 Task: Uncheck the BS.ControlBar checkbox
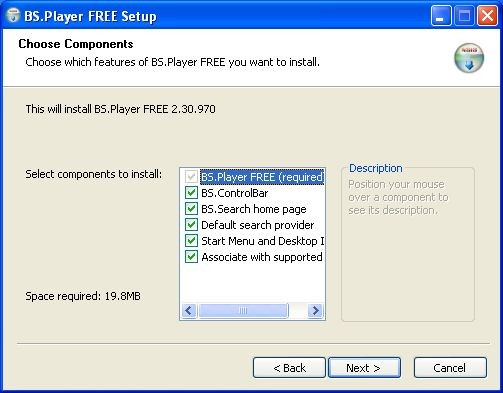click(191, 193)
